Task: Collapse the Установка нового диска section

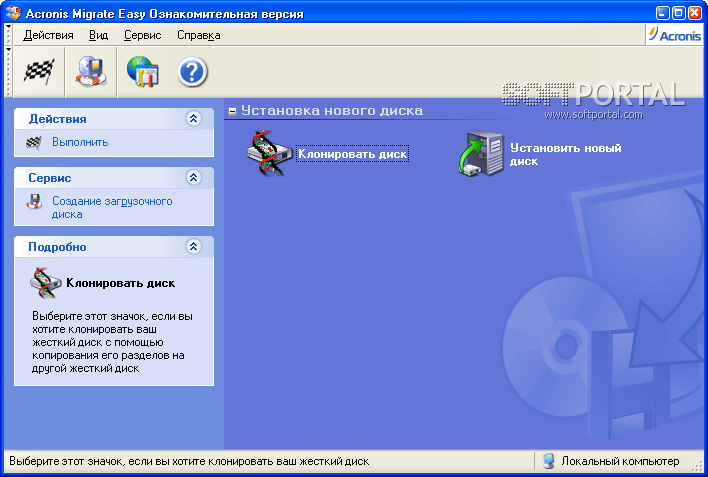Action: (x=233, y=111)
